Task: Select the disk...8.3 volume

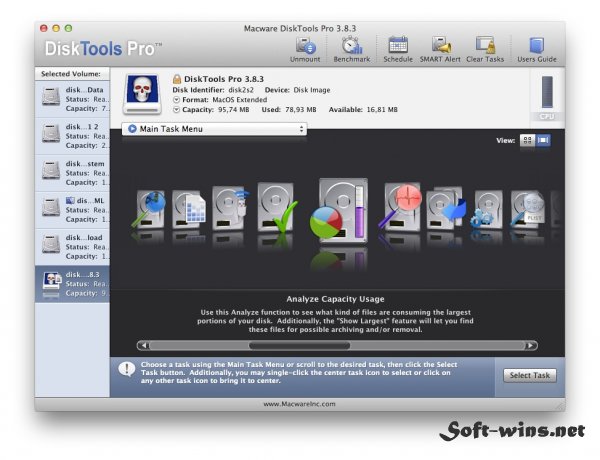Action: 72,284
